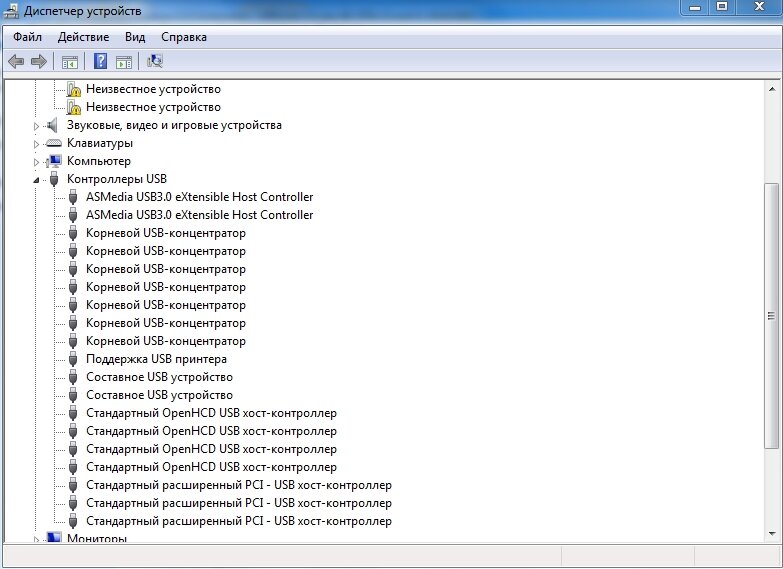The image size is (783, 569).
Task: Select the last Стандартный расширенный PCI - USB хост-контроллер
Action: click(x=239, y=521)
